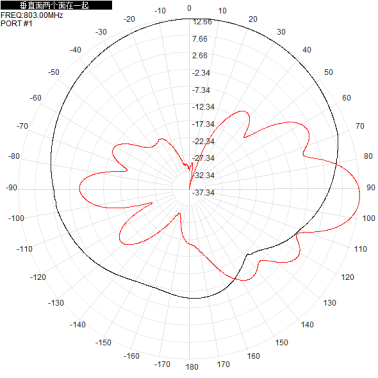This screenshot has width=378, height=378.
Task: Click the -27.34 radial scale value
Action: (203, 158)
